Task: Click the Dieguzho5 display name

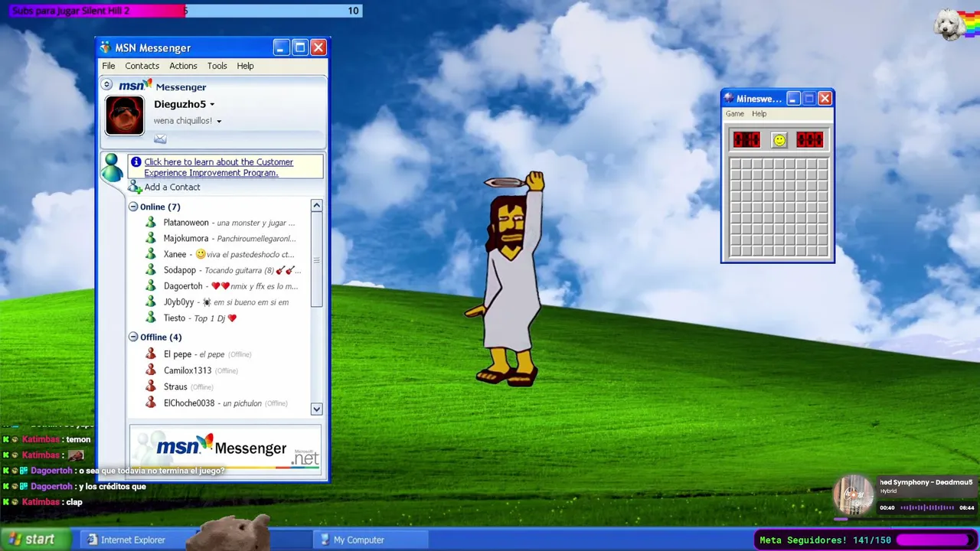Action: (x=180, y=104)
